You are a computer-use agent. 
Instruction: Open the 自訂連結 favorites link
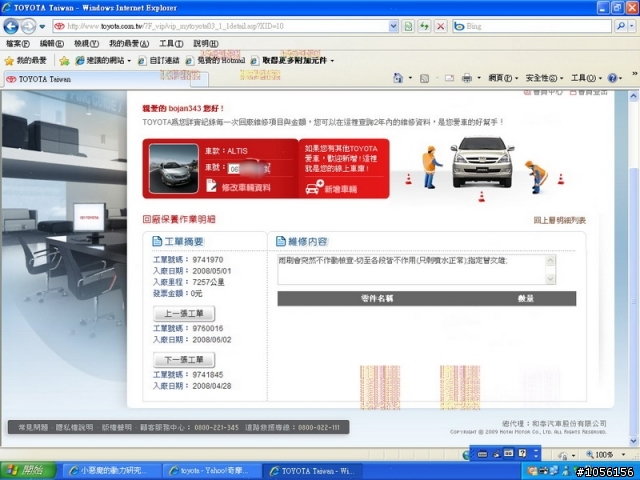click(x=159, y=61)
